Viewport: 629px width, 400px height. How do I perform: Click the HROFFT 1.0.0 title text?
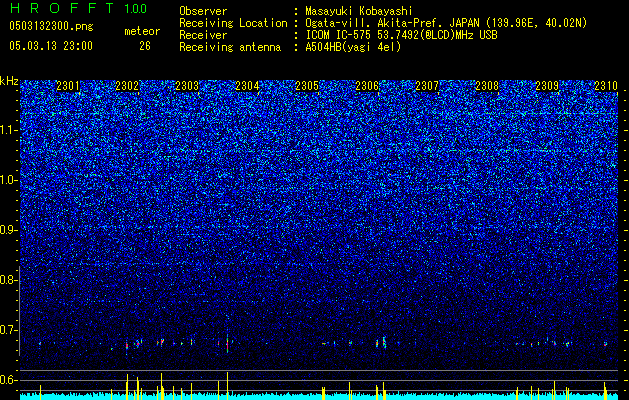pos(78,8)
